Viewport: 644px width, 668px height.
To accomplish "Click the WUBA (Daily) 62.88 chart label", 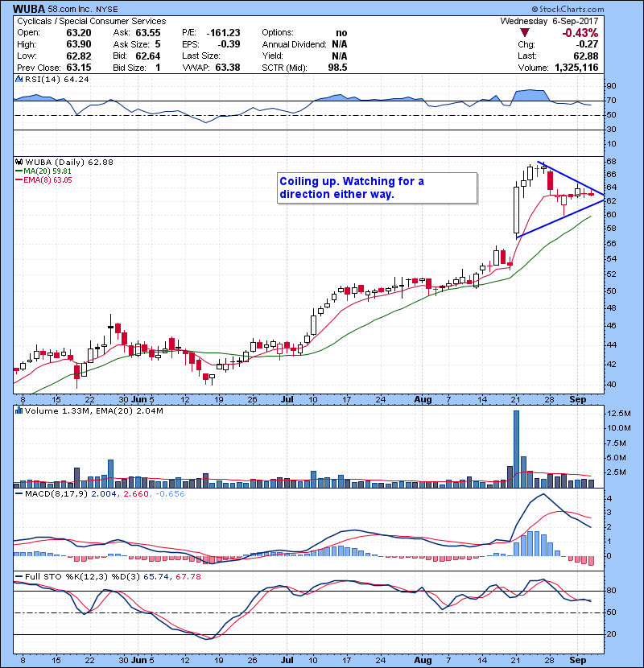I will pyautogui.click(x=69, y=162).
